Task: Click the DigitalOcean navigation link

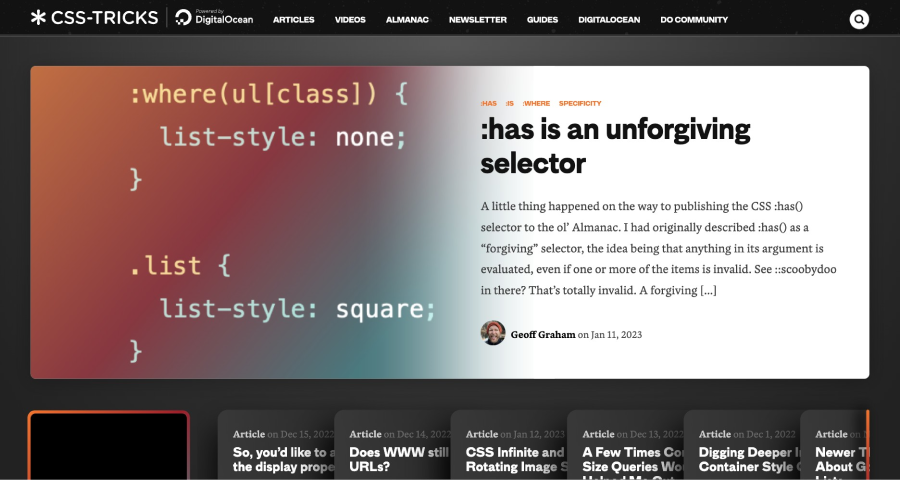Action: coord(607,19)
